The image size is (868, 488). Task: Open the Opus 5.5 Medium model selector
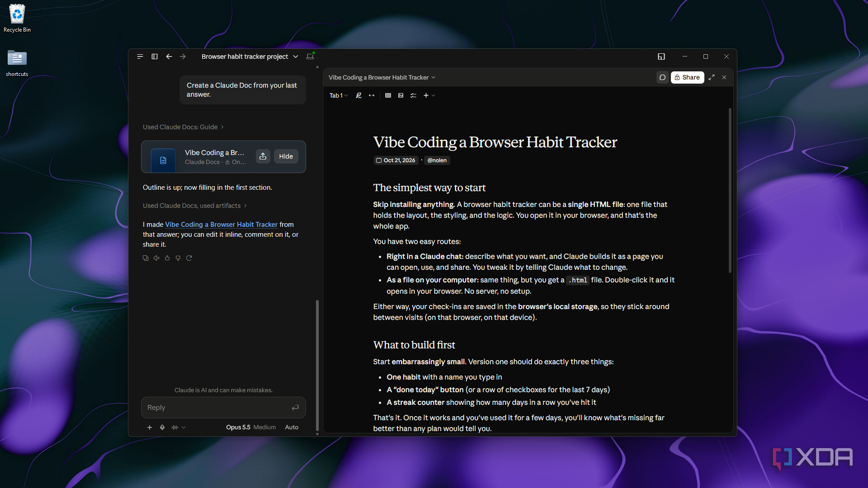tap(251, 427)
